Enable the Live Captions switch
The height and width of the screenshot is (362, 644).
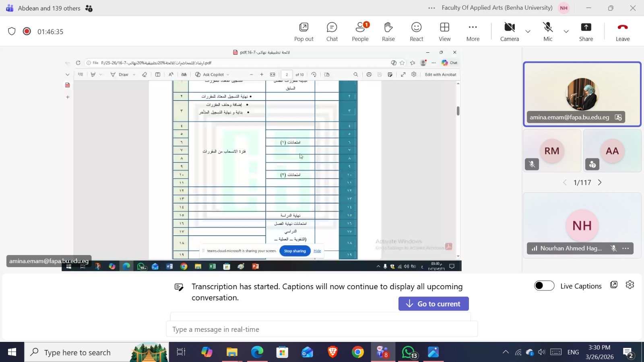coord(544,286)
